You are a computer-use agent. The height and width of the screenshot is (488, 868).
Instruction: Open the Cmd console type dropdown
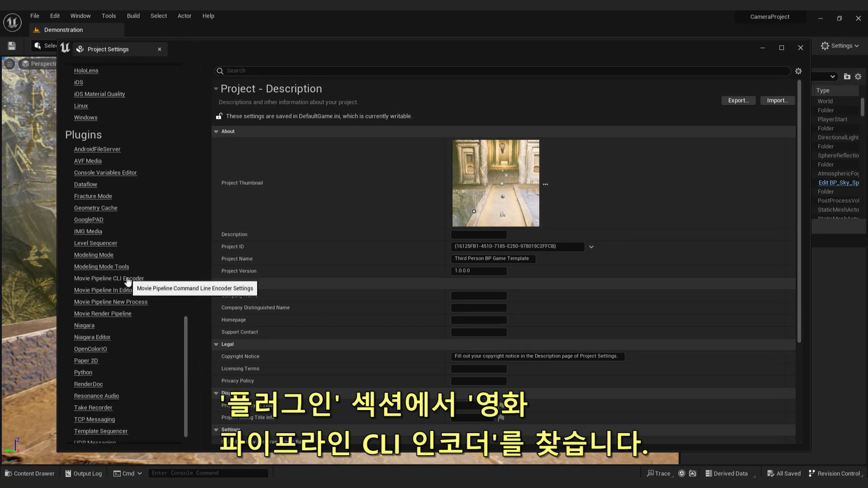[x=128, y=473]
